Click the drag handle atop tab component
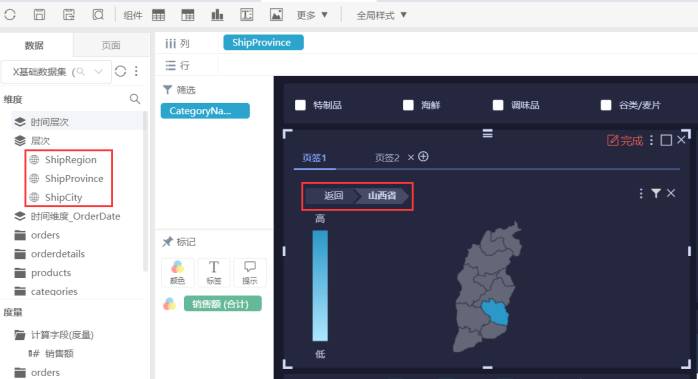 (487, 133)
